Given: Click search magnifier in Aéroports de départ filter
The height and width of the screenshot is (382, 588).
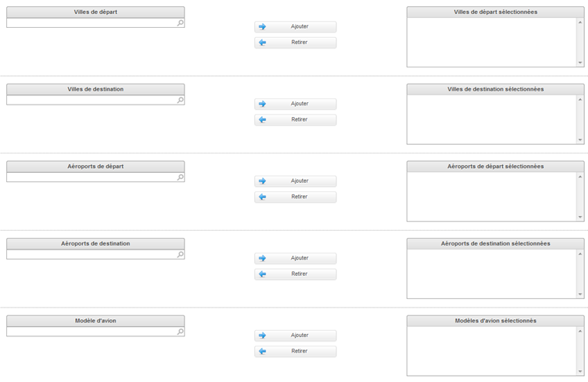Looking at the screenshot, I should click(181, 177).
